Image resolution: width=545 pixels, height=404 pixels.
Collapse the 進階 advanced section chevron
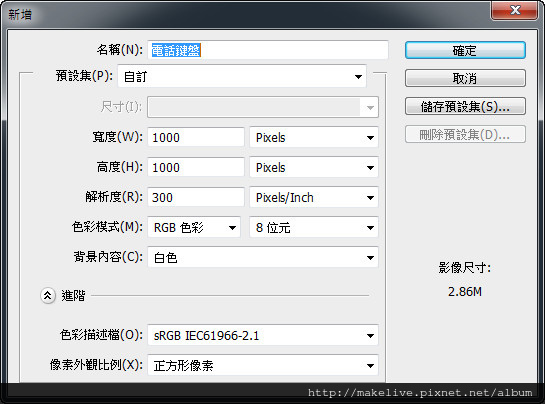[48, 296]
